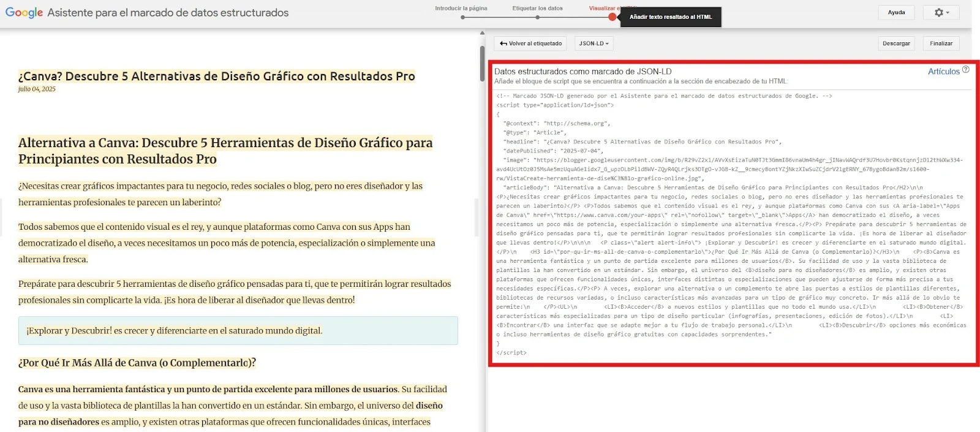Image resolution: width=980 pixels, height=432 pixels.
Task: Click the Finalizar button
Action: tap(941, 44)
